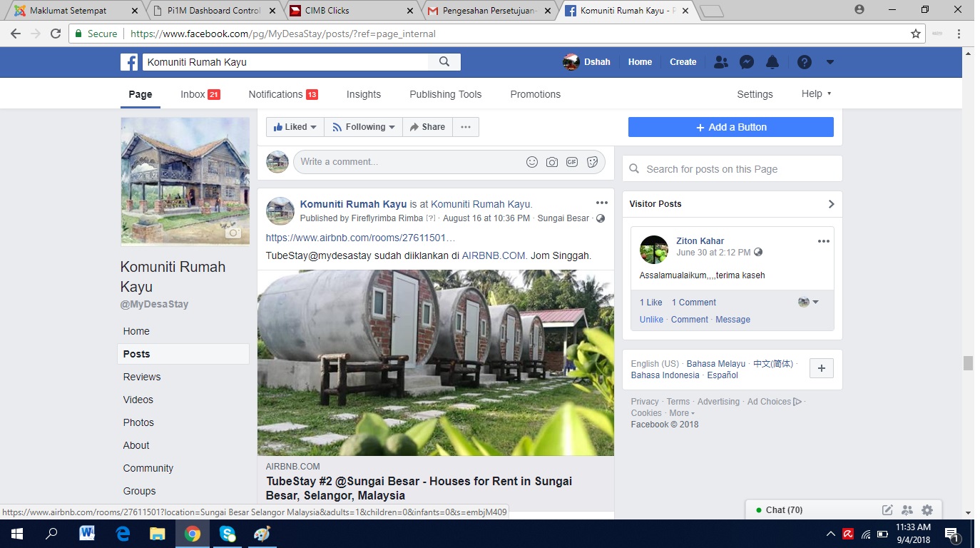Screen dimensions: 980x548
Task: Expand the Help dropdown menu
Action: pos(816,94)
